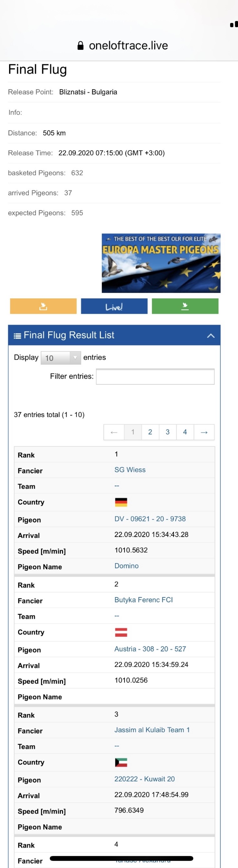Click the list icon beside Final Flug Result List
This screenshot has height=868, width=238.
tap(17, 336)
